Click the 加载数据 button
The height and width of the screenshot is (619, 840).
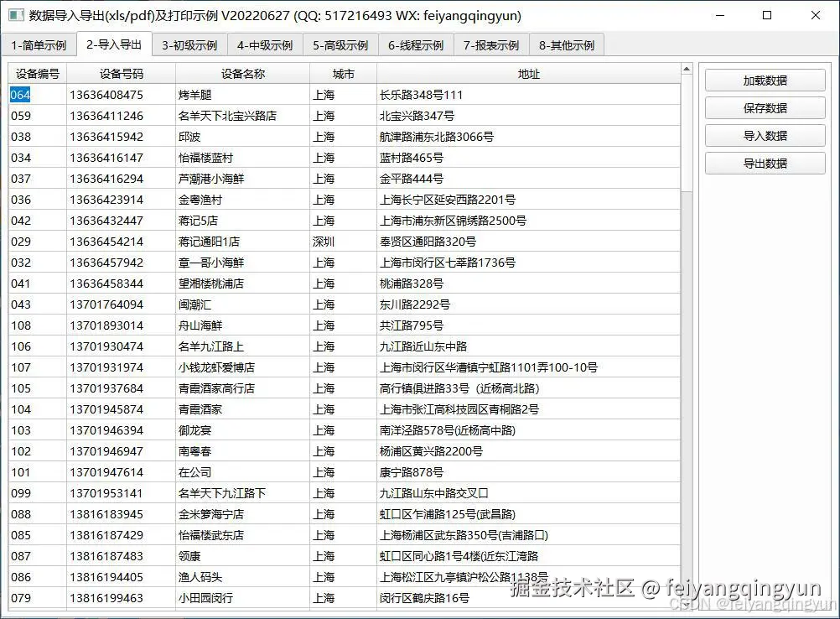(x=764, y=80)
